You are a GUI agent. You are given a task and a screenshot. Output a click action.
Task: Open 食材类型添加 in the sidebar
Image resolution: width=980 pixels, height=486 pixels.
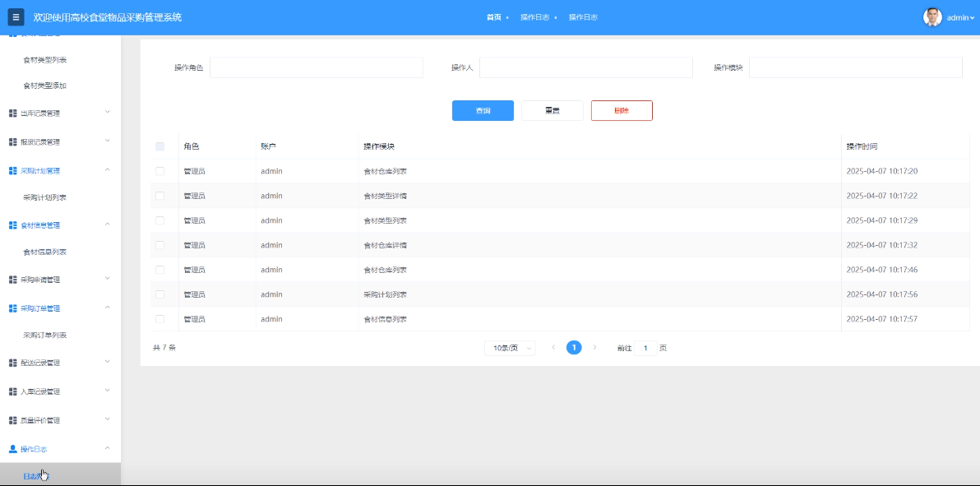pyautogui.click(x=45, y=86)
